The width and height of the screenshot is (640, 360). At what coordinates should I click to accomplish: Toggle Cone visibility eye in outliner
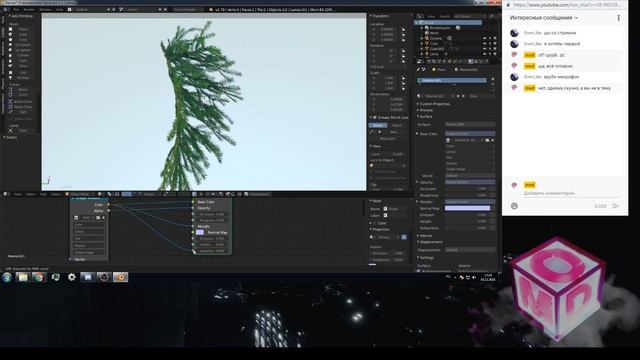pos(485,43)
